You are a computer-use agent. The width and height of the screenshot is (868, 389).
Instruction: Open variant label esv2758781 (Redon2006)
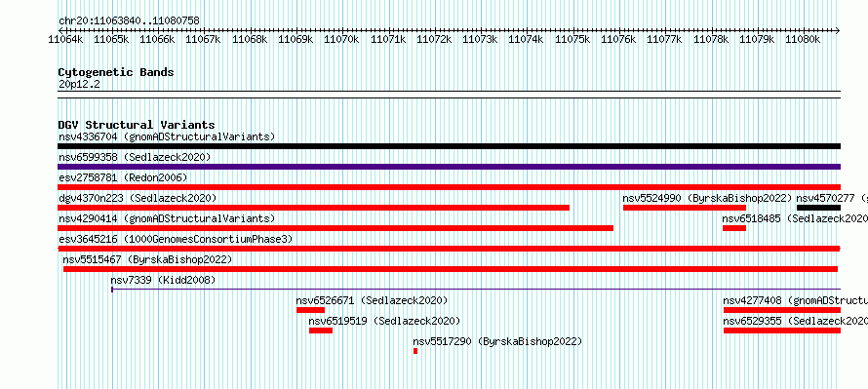click(123, 177)
